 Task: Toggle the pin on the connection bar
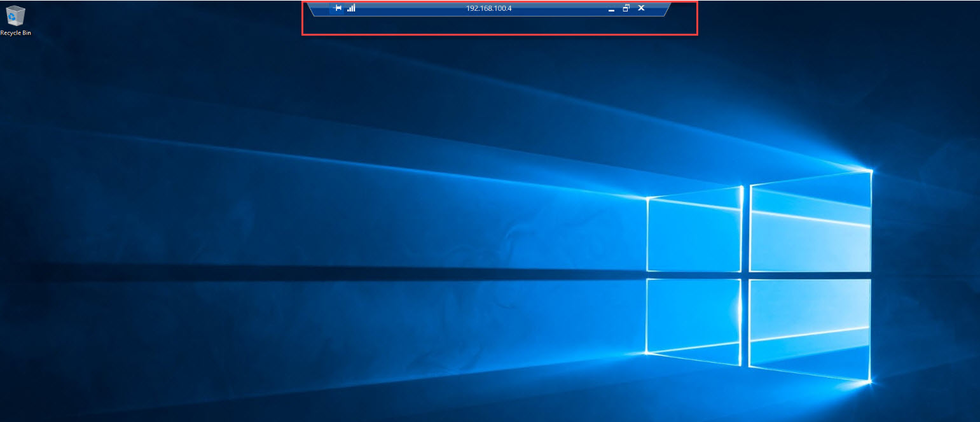(338, 8)
